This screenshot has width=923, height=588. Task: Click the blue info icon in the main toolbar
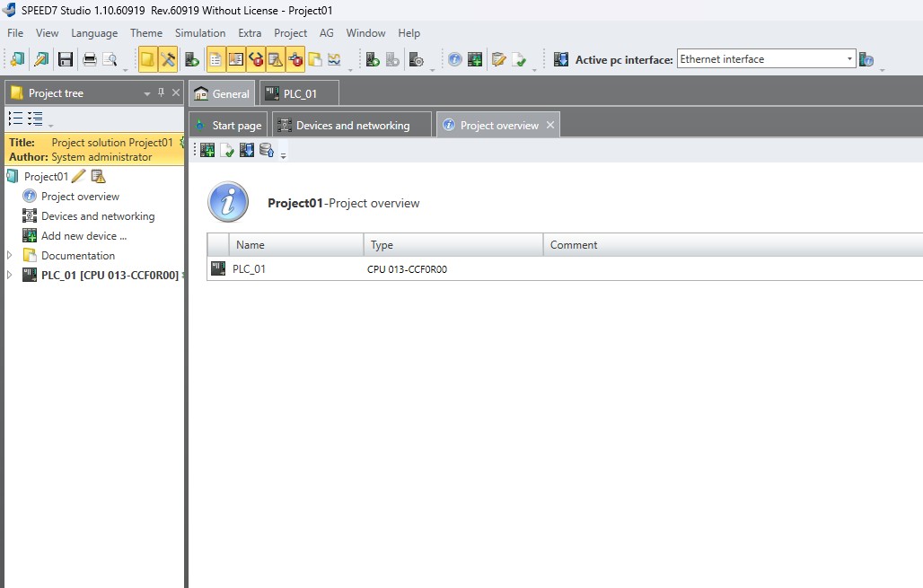coord(454,59)
